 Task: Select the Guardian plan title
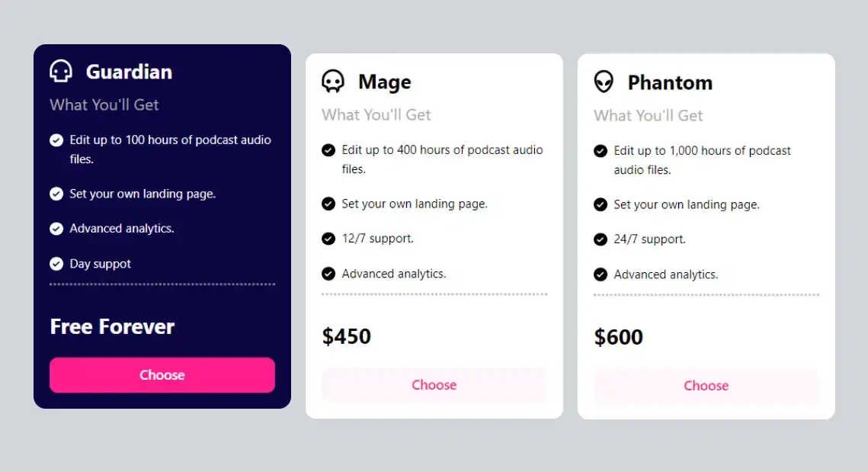[129, 72]
